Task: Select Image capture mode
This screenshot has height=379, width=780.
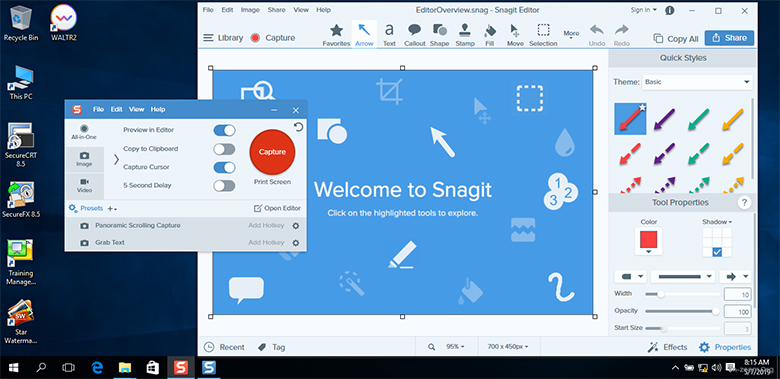Action: pyautogui.click(x=84, y=159)
